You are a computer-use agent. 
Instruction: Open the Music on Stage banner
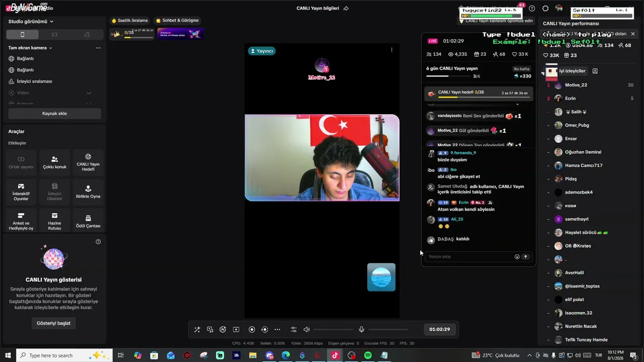coord(181,34)
